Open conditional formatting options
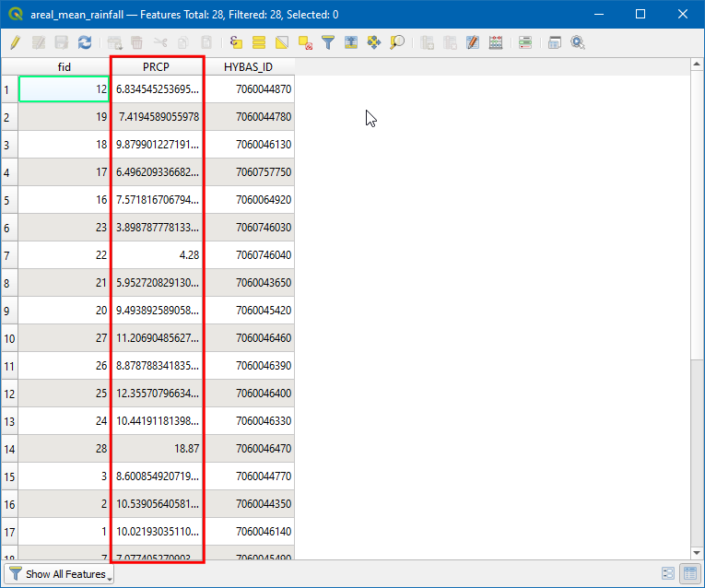Image resolution: width=705 pixels, height=588 pixels. pos(525,42)
